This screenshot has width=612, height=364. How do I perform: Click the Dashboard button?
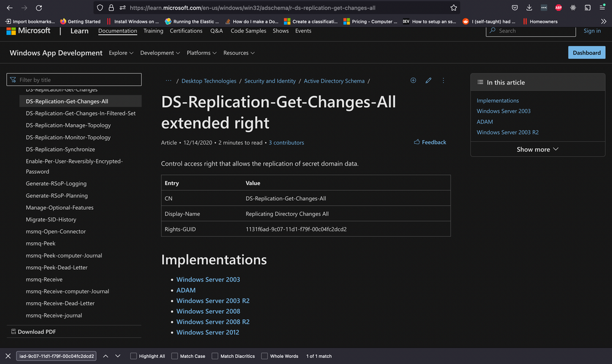(x=586, y=53)
